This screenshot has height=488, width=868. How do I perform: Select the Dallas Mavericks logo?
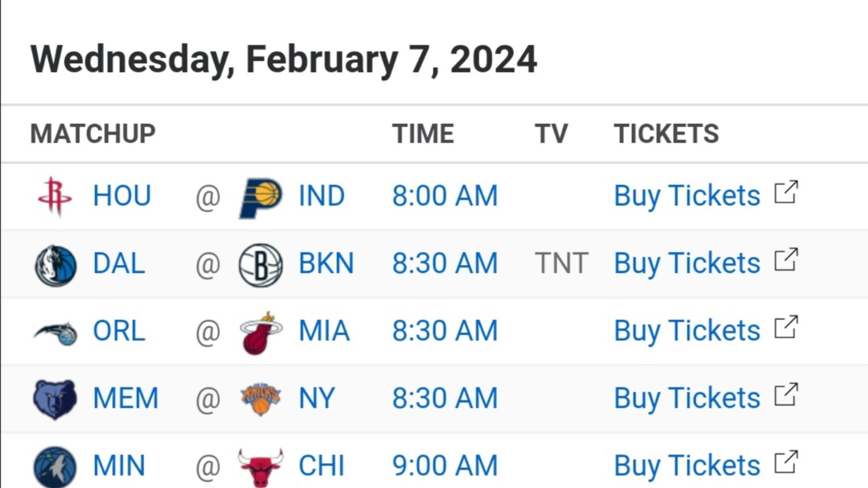click(x=56, y=265)
